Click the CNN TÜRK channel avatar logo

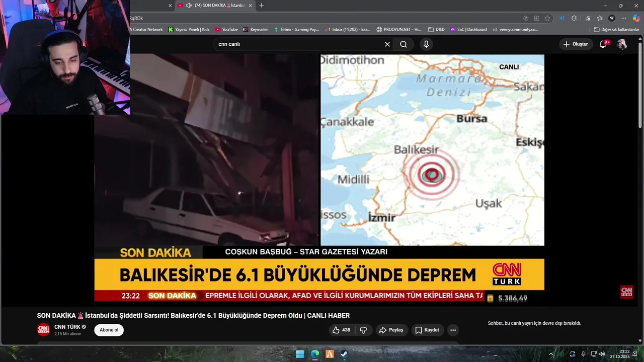[44, 330]
